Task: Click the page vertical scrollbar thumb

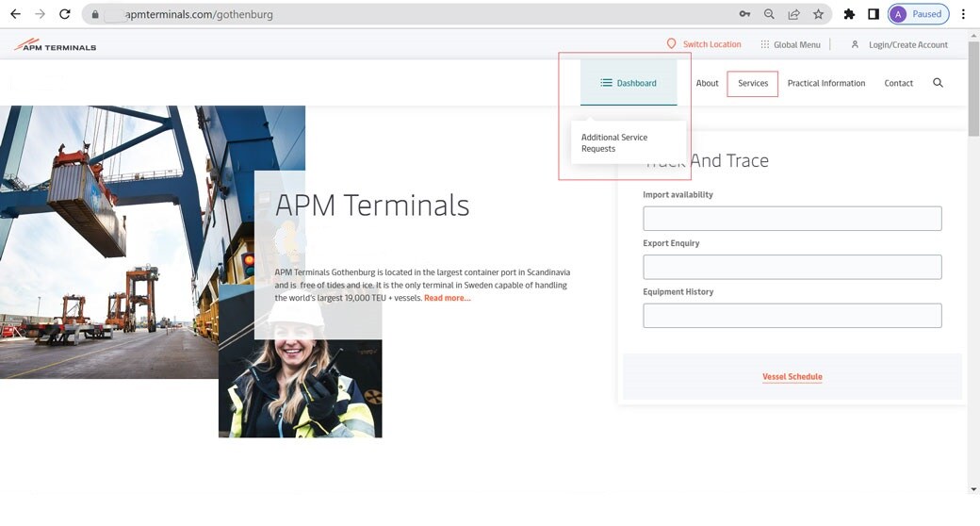Action: [x=973, y=87]
